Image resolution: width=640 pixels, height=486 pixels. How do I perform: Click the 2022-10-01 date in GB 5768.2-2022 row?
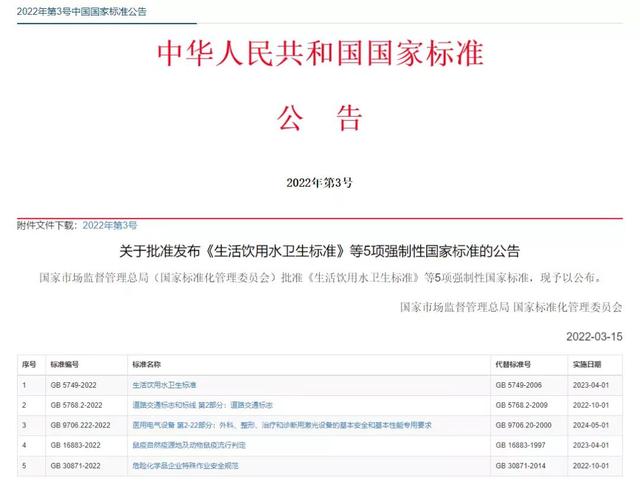point(591,405)
